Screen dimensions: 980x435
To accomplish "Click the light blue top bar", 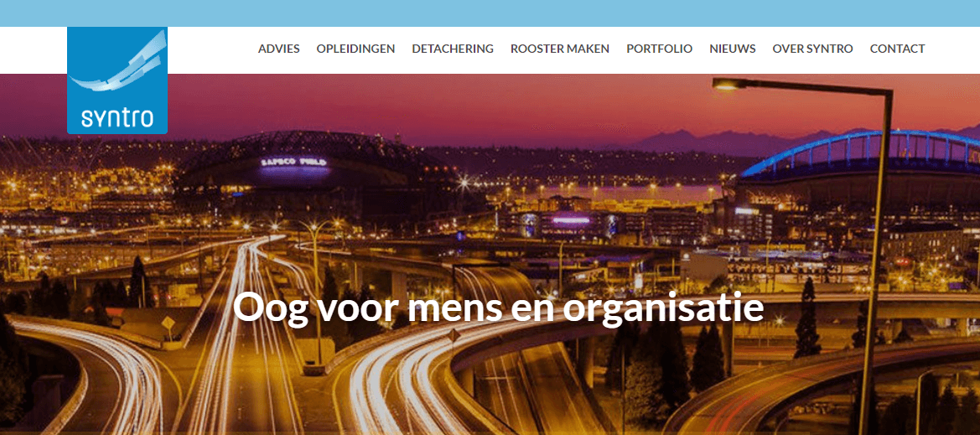I will (x=490, y=13).
